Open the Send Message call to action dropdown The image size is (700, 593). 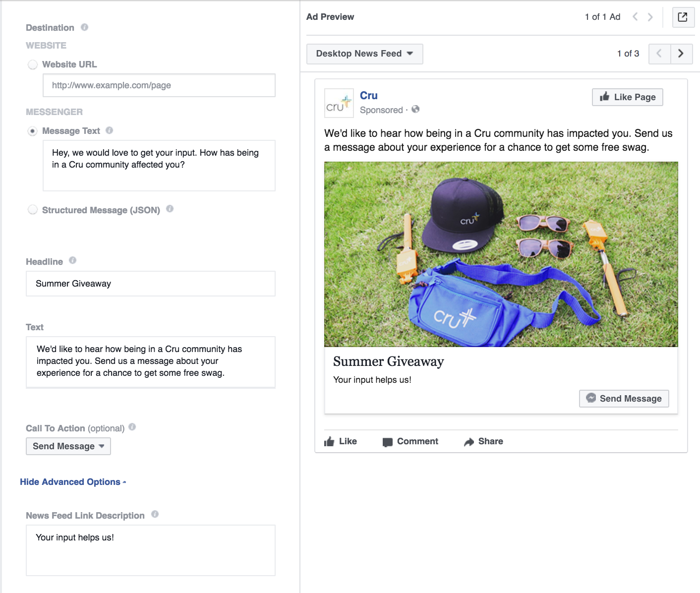click(x=68, y=446)
